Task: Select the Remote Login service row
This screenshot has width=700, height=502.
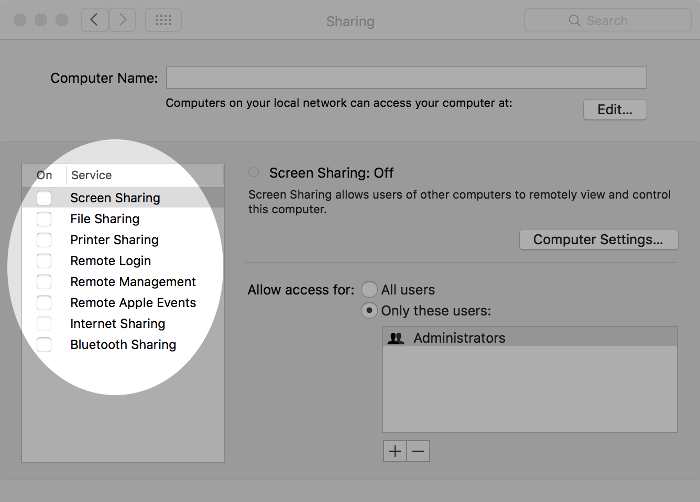Action: coord(123,261)
